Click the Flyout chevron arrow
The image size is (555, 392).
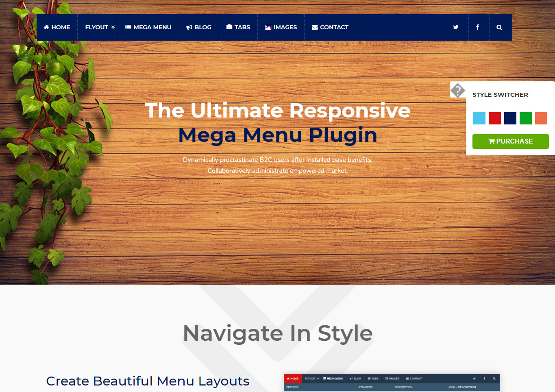(x=113, y=27)
